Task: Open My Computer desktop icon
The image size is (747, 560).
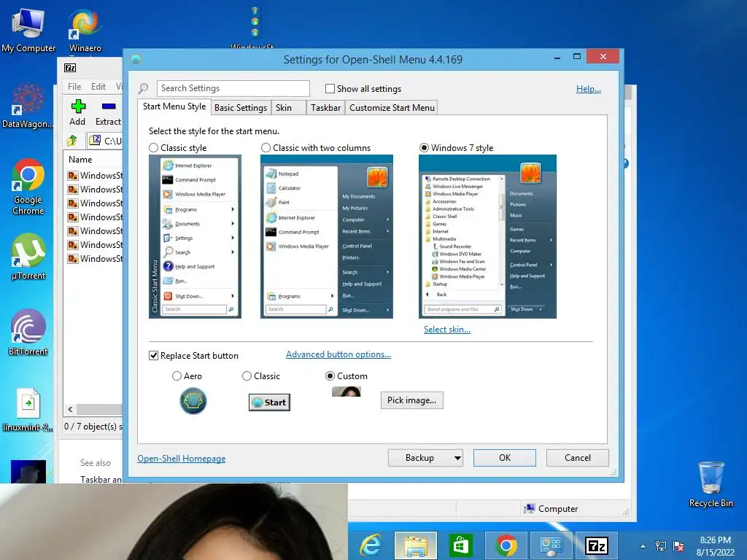Action: [28, 29]
